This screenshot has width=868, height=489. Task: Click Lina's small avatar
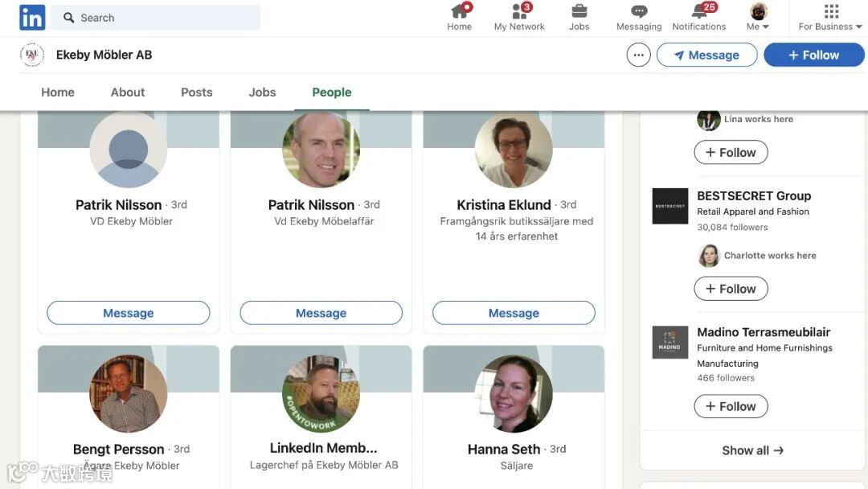tap(709, 120)
